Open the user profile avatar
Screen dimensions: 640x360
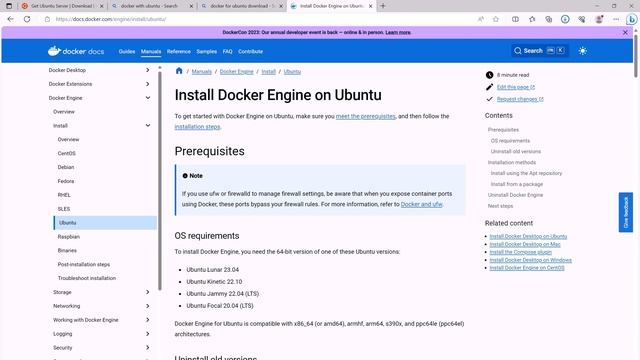tap(599, 19)
